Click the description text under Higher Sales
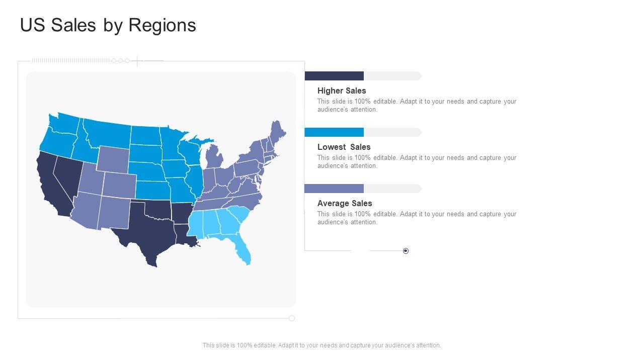 coord(417,105)
